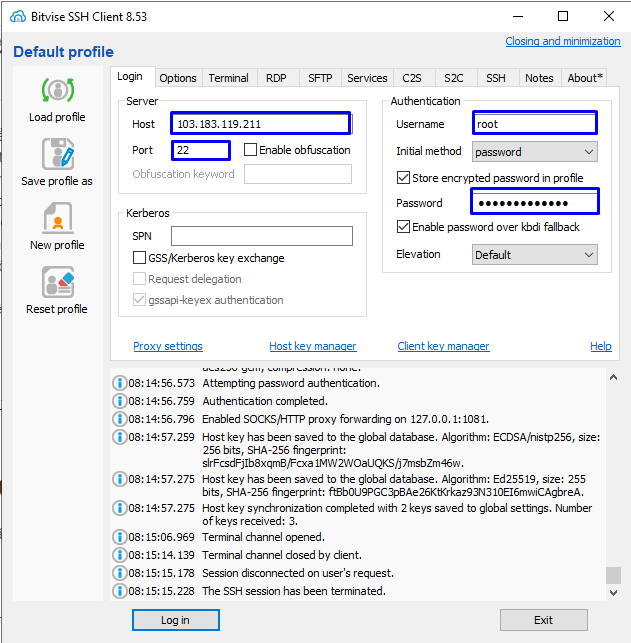631x643 pixels.
Task: Click info icon beside Terminal channel opened entry
Action: point(120,537)
